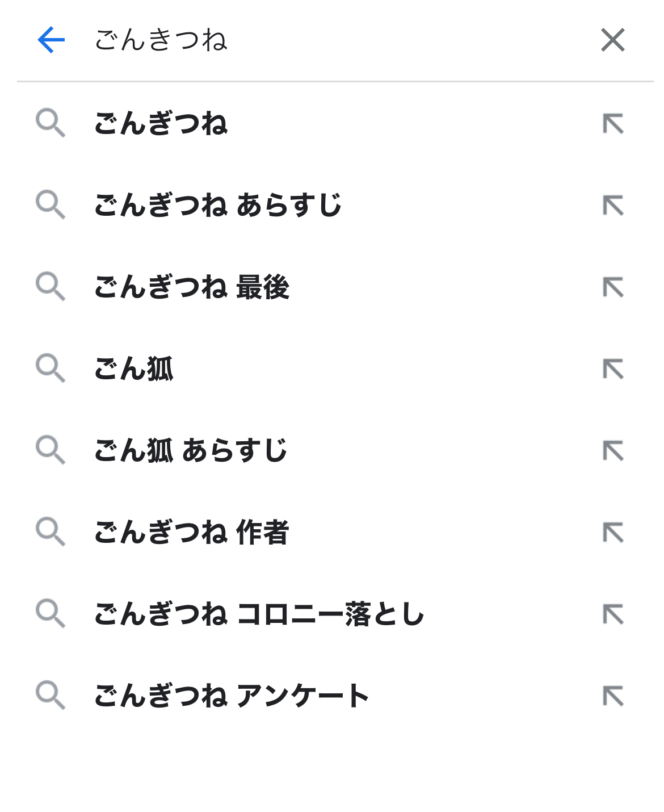Tap fill-in arrow beside ごんぎつね アンケート
The height and width of the screenshot is (812, 664).
coord(613,696)
